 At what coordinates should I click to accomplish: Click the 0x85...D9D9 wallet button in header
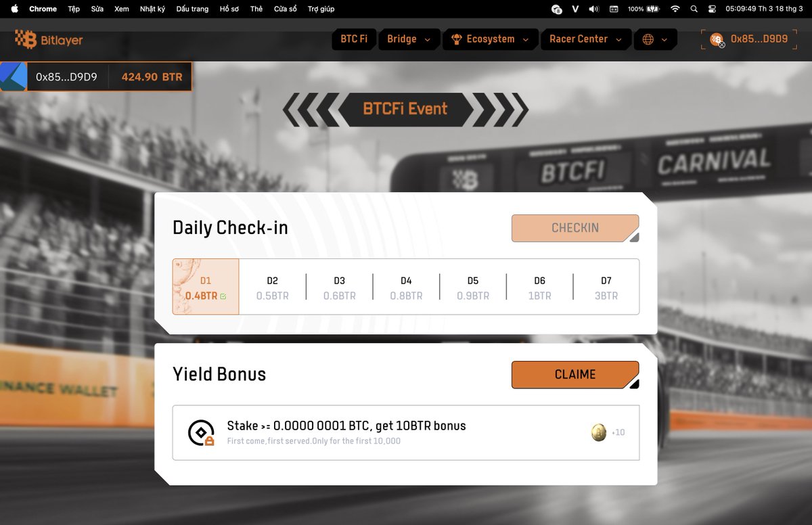click(x=748, y=39)
